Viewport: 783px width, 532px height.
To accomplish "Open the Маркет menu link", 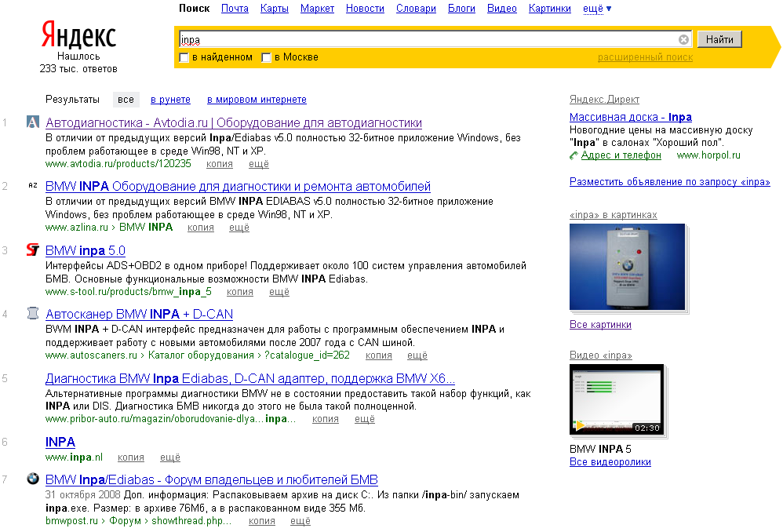I will pos(317,9).
